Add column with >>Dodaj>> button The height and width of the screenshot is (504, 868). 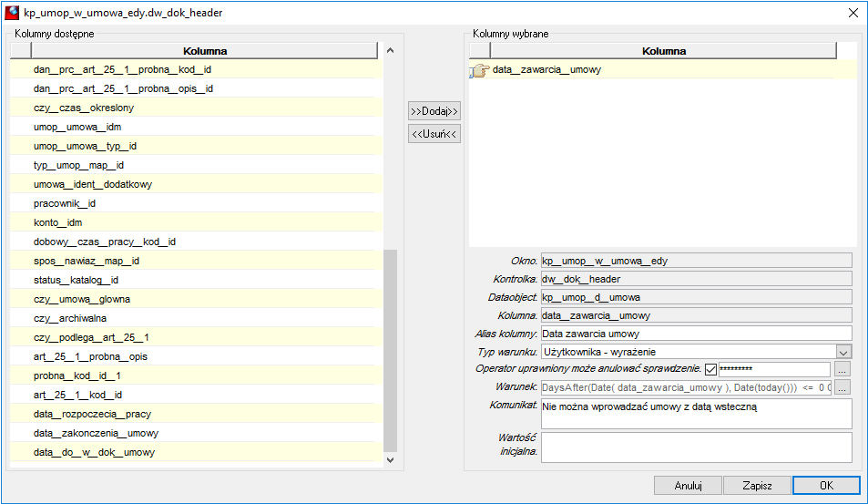[434, 111]
